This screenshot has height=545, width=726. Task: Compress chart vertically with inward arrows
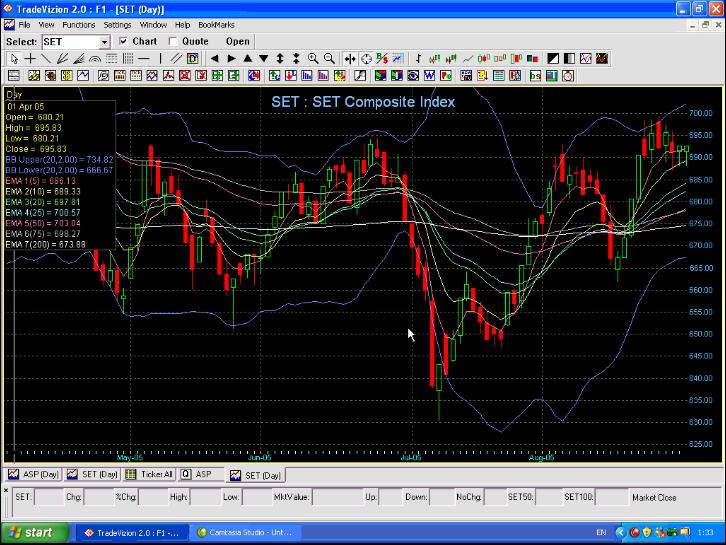296,59
